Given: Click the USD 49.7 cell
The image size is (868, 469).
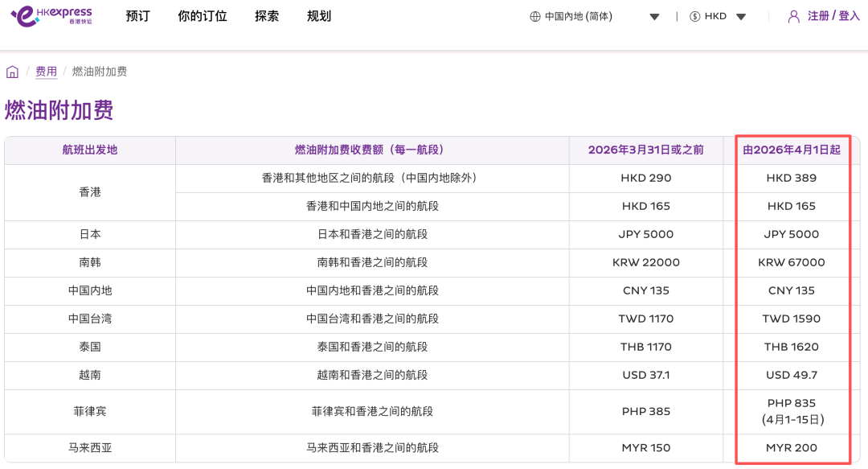Looking at the screenshot, I should (x=792, y=376).
